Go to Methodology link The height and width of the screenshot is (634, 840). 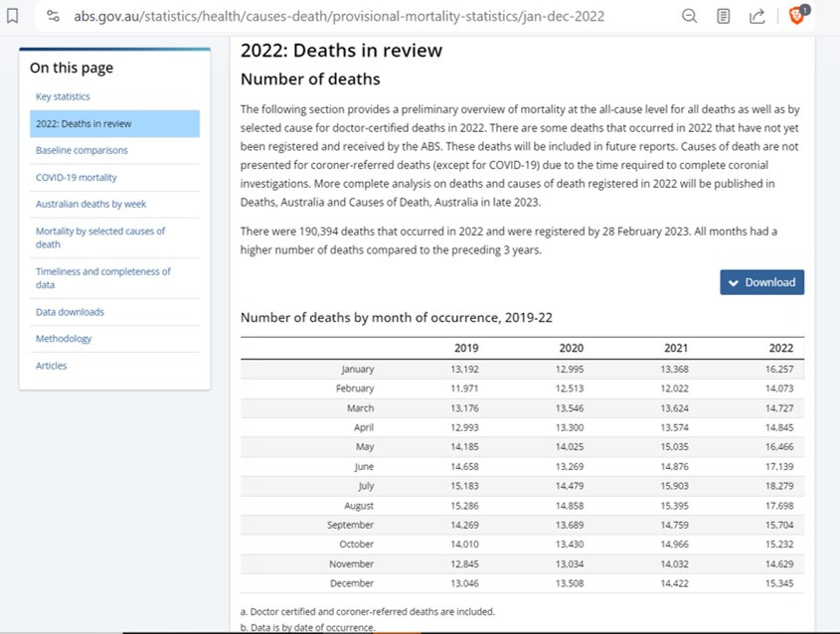pyautogui.click(x=64, y=339)
